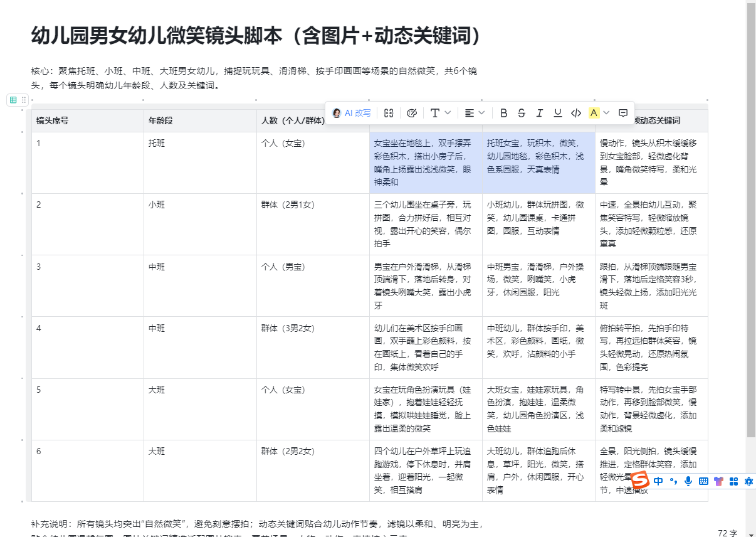The height and width of the screenshot is (537, 756).
Task: Open the Sogou soft keyboard icon
Action: (703, 481)
